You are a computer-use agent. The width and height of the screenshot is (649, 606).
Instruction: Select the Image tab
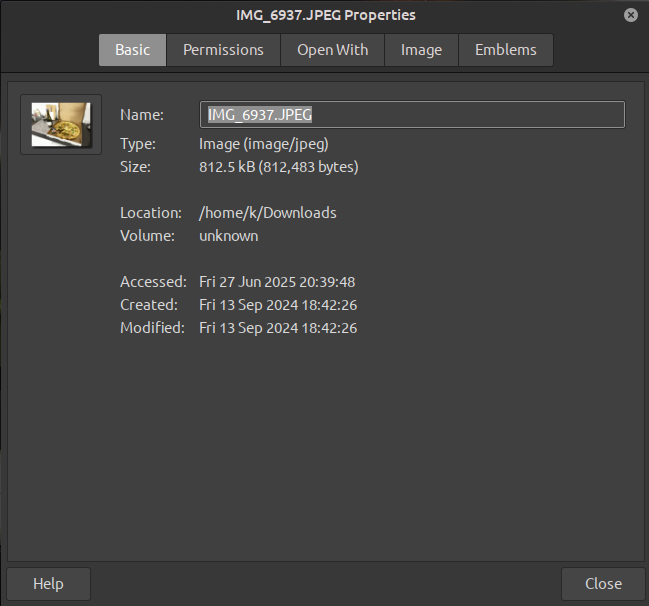click(x=421, y=50)
